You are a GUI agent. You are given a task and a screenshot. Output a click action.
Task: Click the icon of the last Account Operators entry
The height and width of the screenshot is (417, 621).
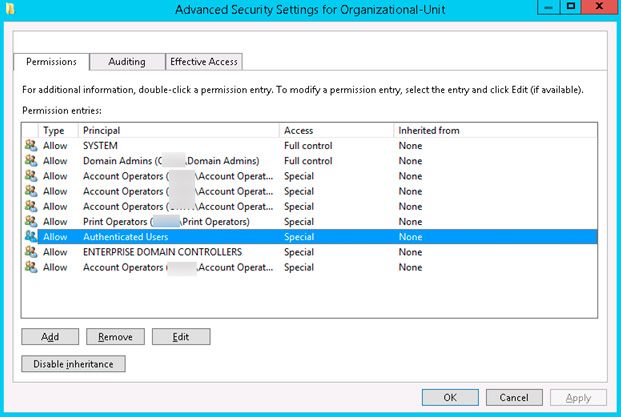(30, 268)
